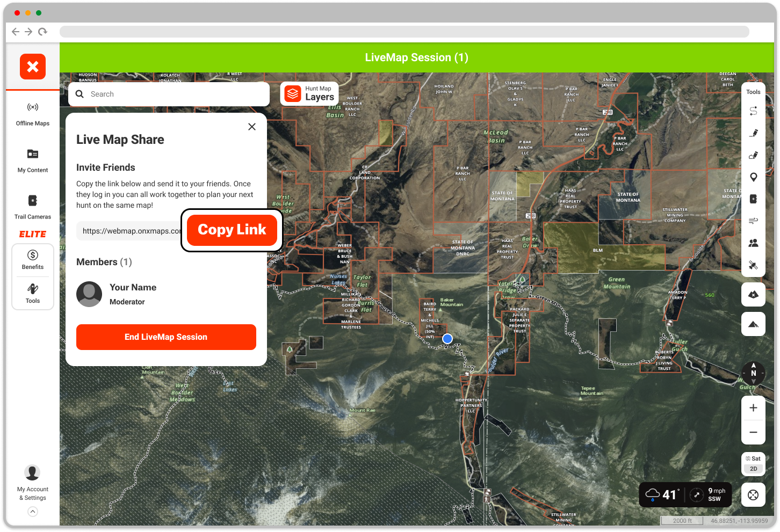This screenshot has width=780, height=532.
Task: Select the trail camera tool
Action: click(x=753, y=199)
